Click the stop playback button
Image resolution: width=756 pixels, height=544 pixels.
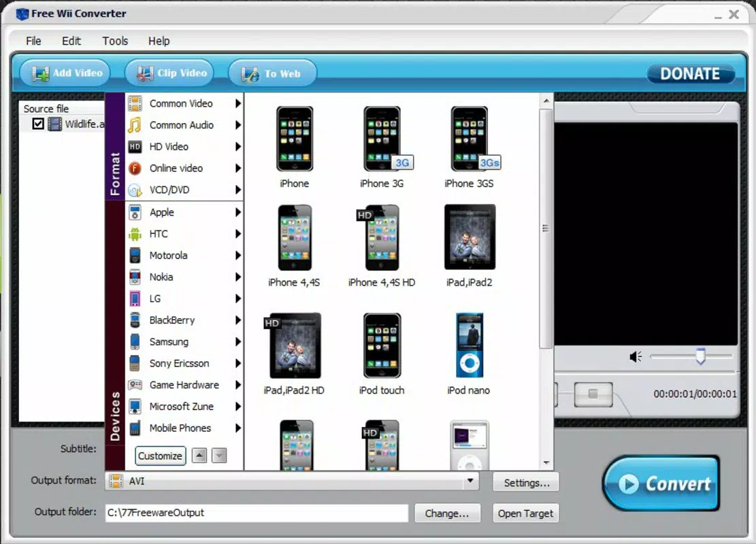[593, 394]
